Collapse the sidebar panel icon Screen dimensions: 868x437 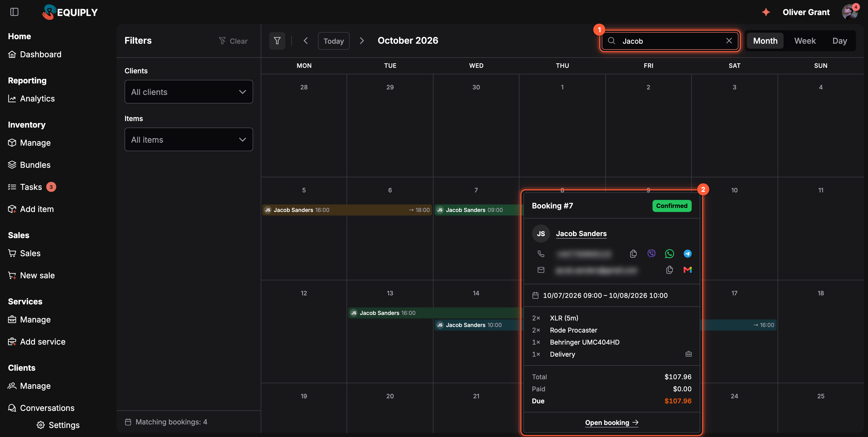(x=14, y=12)
